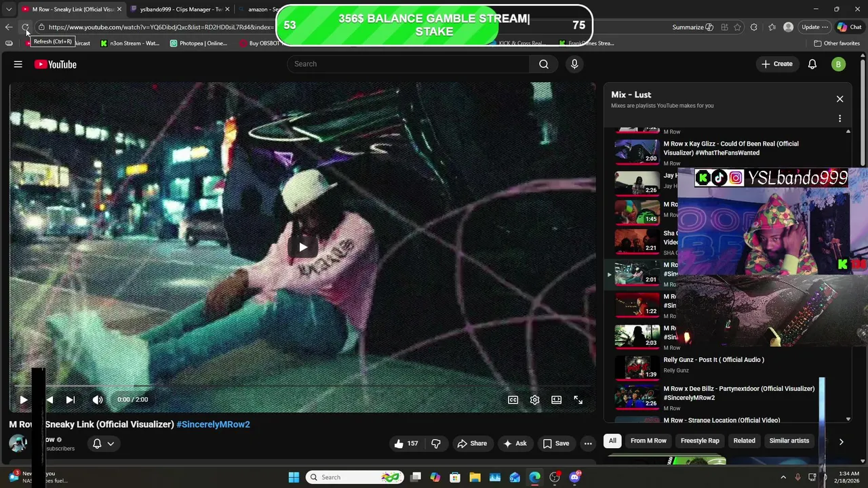Switch player to theater mode
The height and width of the screenshot is (488, 868).
[x=557, y=400]
